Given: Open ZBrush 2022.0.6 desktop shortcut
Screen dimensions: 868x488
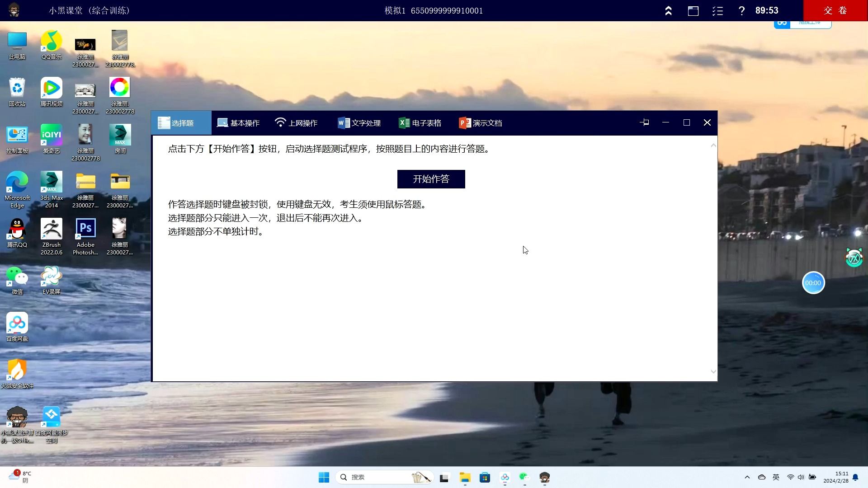Looking at the screenshot, I should [x=51, y=229].
